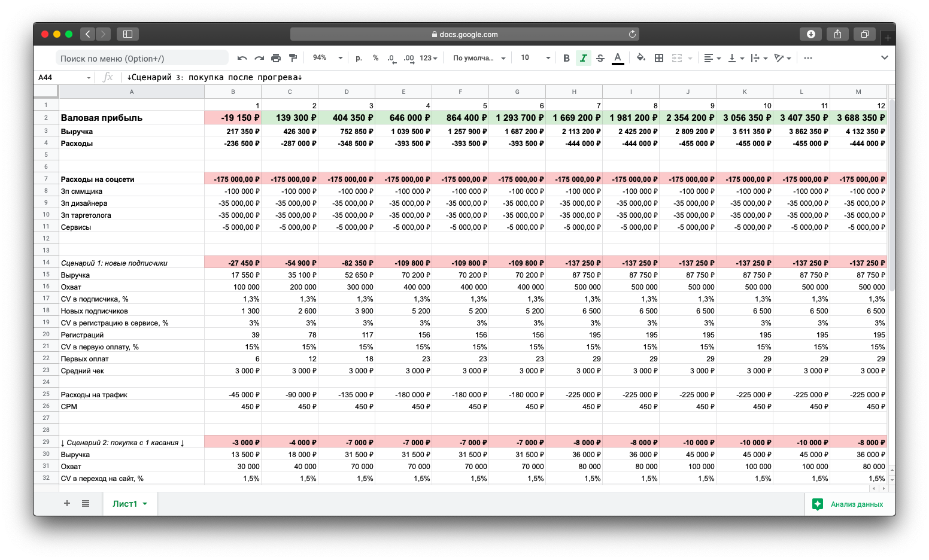Click the add new sheet button
The height and width of the screenshot is (560, 929).
point(67,504)
